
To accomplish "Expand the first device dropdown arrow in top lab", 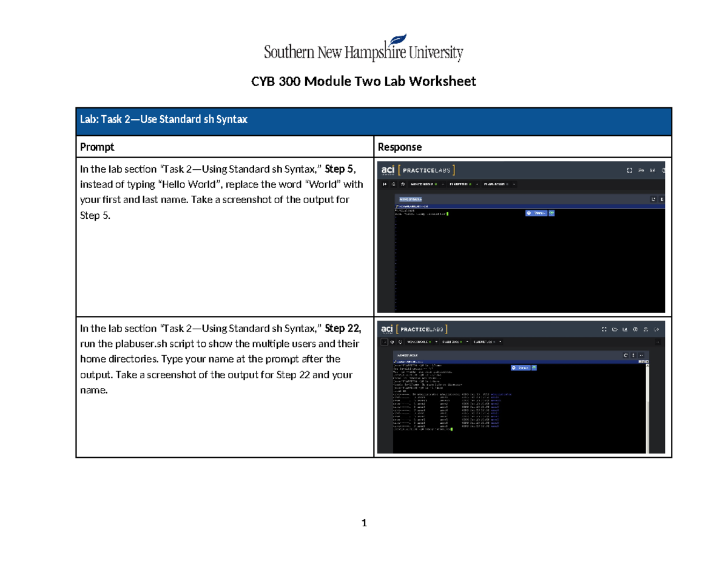I will tap(442, 184).
